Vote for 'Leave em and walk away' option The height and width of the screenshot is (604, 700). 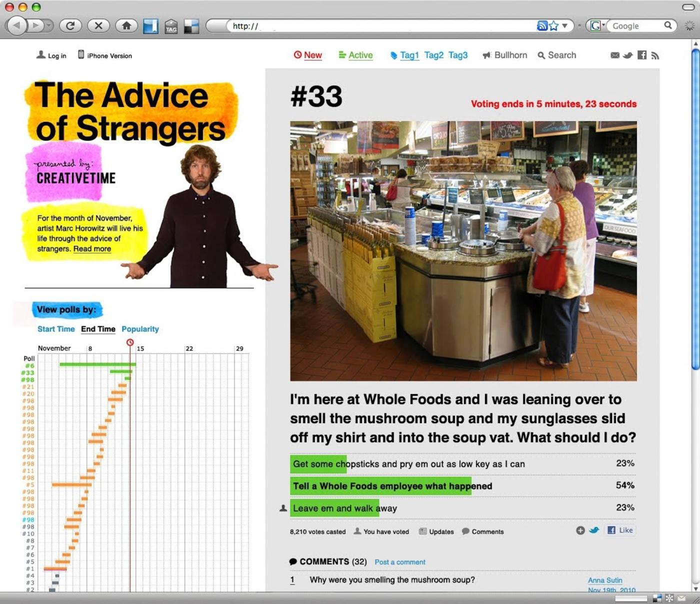pos(462,508)
